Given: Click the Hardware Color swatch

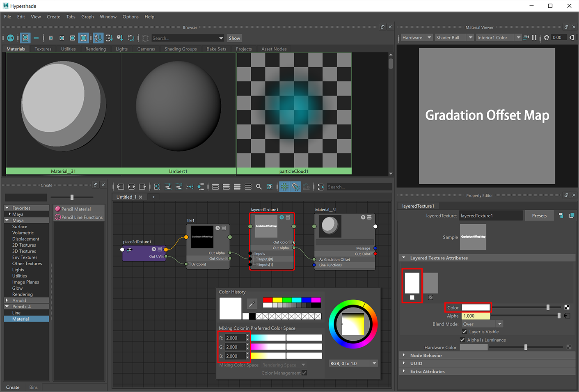Looking at the screenshot, I should pyautogui.click(x=474, y=347).
